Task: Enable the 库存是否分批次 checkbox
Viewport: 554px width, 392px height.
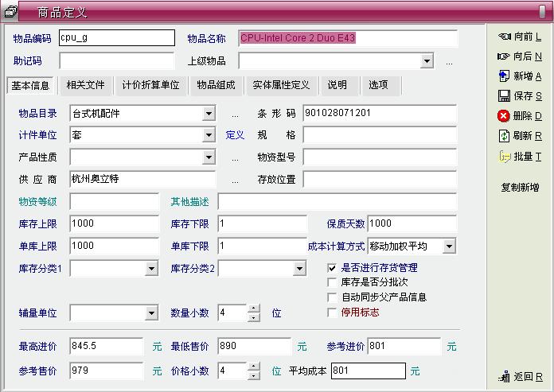Action: click(x=333, y=283)
